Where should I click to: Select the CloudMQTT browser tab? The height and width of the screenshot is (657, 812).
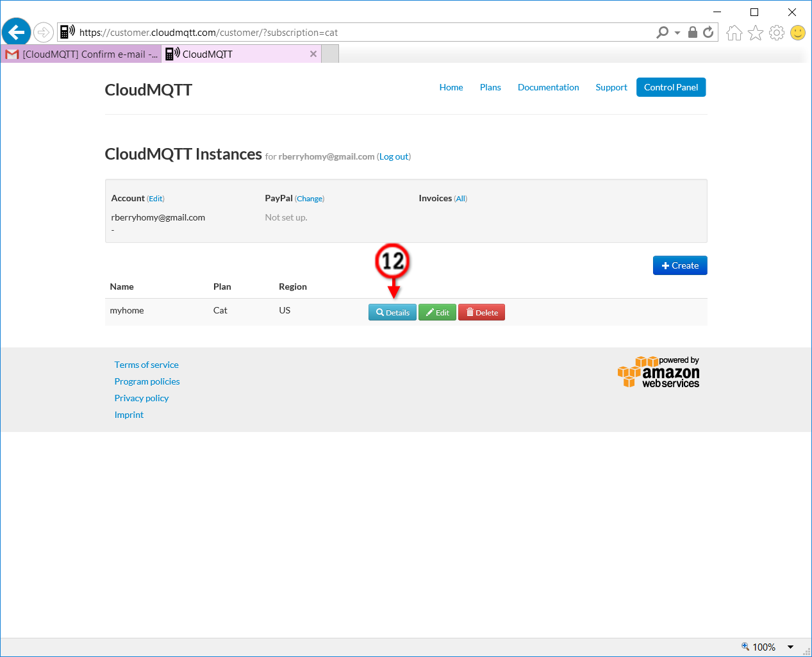click(242, 54)
